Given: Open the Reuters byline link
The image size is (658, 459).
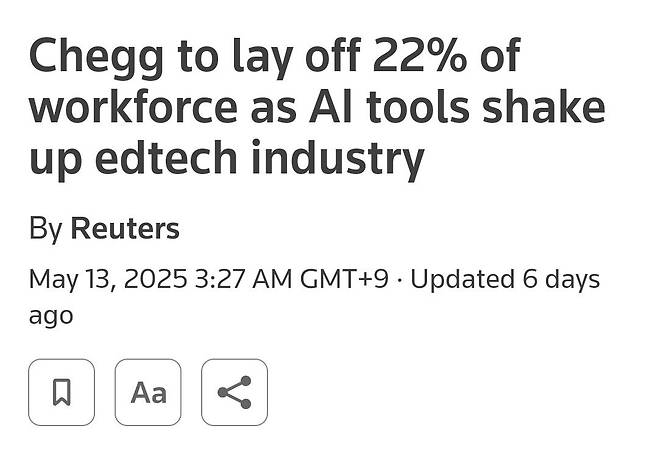Looking at the screenshot, I should (x=124, y=228).
